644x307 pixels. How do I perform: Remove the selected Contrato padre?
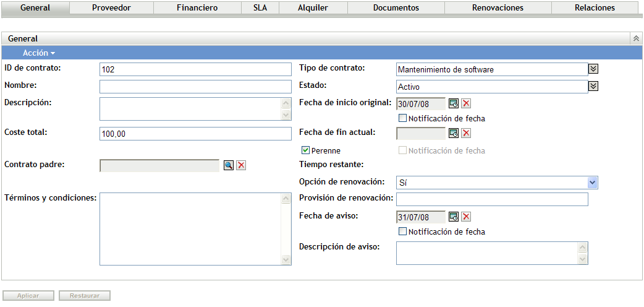point(241,165)
